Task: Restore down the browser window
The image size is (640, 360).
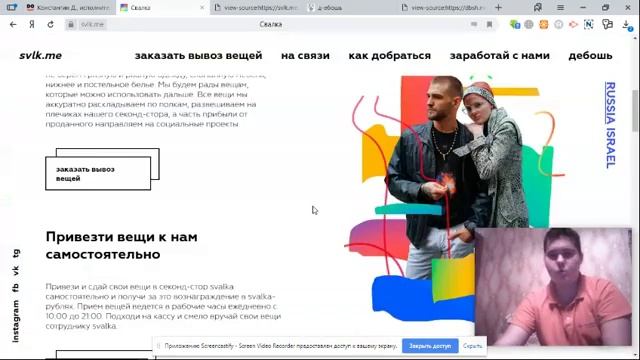Action: (606, 7)
